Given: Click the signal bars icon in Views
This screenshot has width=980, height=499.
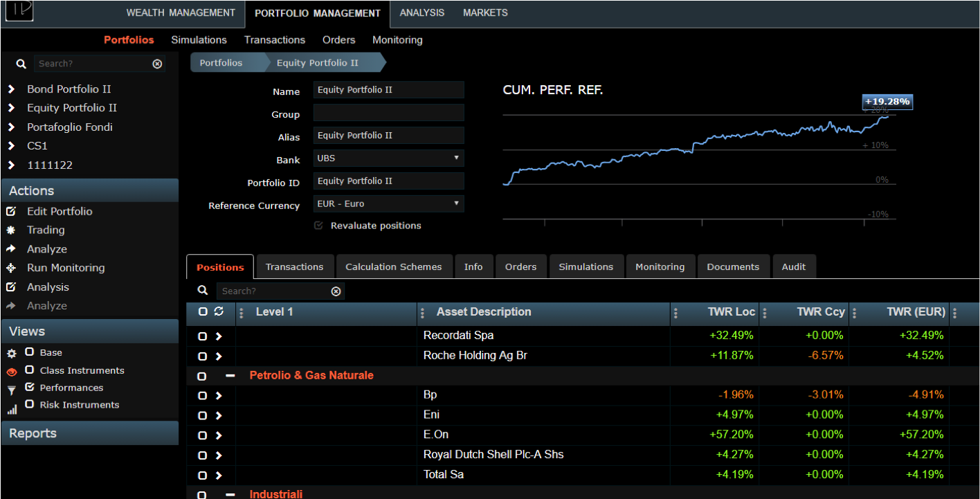Looking at the screenshot, I should [x=11, y=409].
